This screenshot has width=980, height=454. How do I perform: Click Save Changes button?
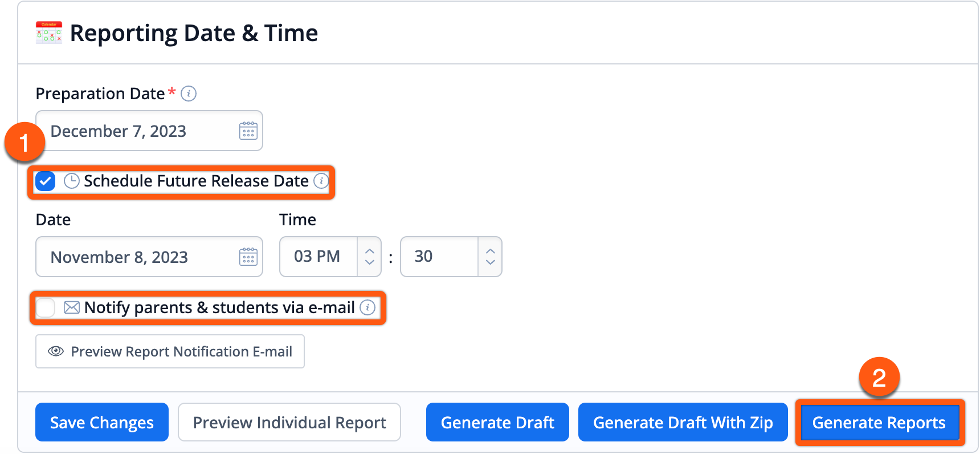[x=102, y=423]
